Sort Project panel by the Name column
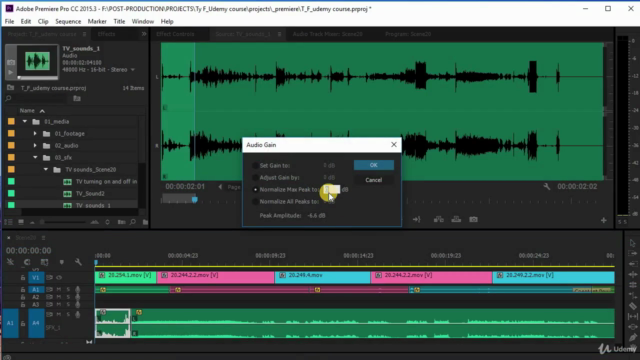This screenshot has width=640, height=360. tap(27, 111)
